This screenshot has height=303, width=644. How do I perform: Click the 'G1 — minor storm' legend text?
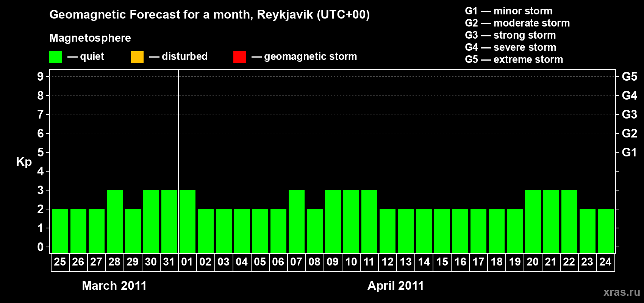[x=509, y=11]
